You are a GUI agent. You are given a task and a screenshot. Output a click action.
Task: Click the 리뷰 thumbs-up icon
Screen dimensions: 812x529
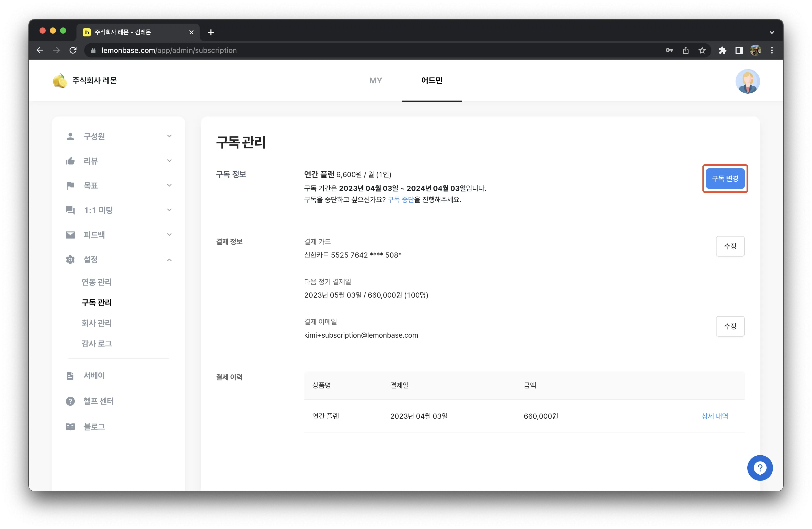tap(70, 161)
